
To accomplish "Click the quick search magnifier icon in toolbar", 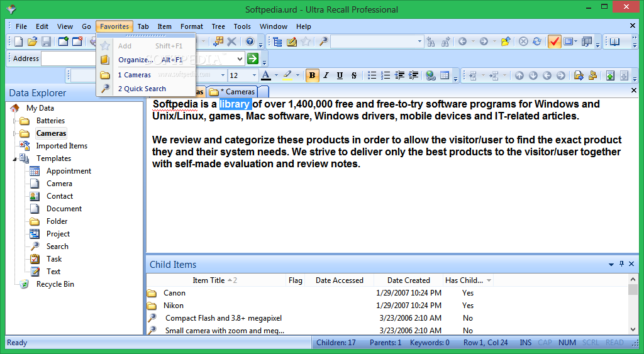I will 324,41.
